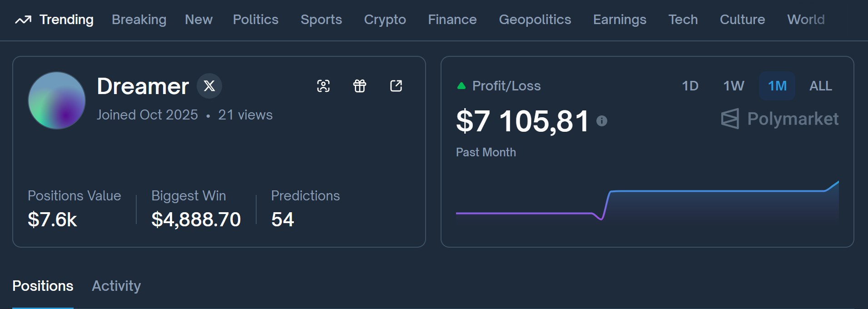Viewport: 868px width, 309px height.
Task: Open the Geopolitics category
Action: (x=535, y=20)
